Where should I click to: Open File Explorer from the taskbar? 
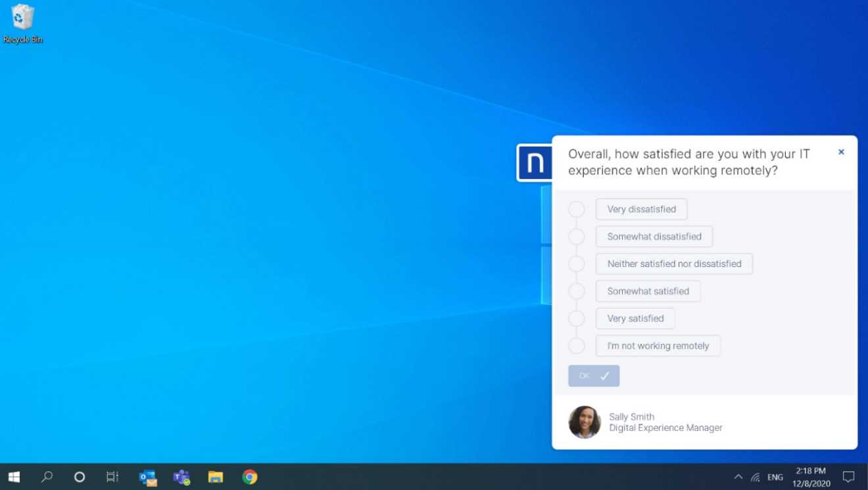pos(216,477)
